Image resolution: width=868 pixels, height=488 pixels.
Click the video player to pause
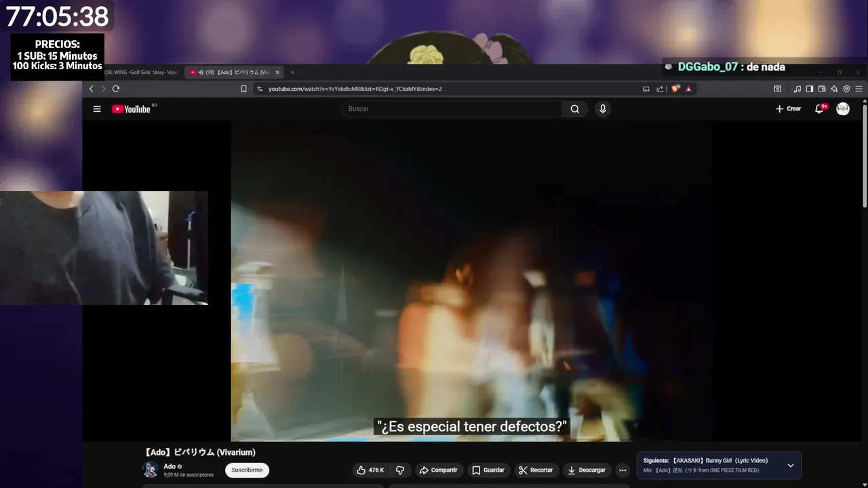tap(471, 281)
